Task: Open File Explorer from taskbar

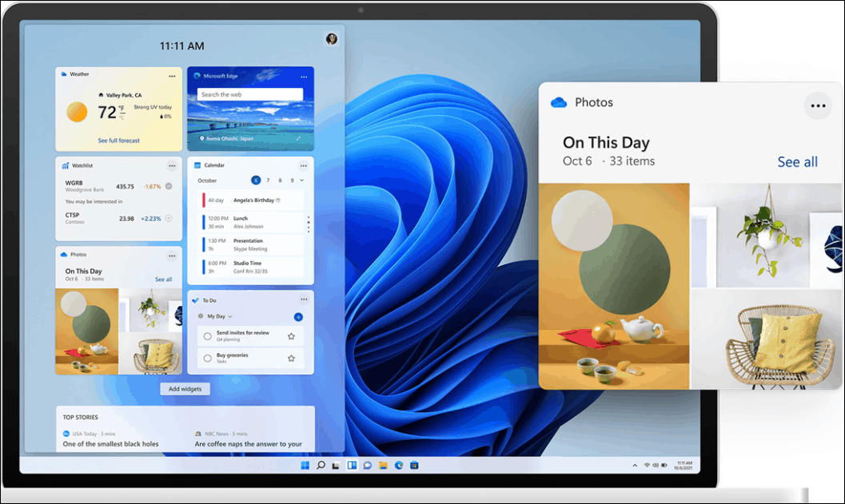Action: pyautogui.click(x=383, y=465)
